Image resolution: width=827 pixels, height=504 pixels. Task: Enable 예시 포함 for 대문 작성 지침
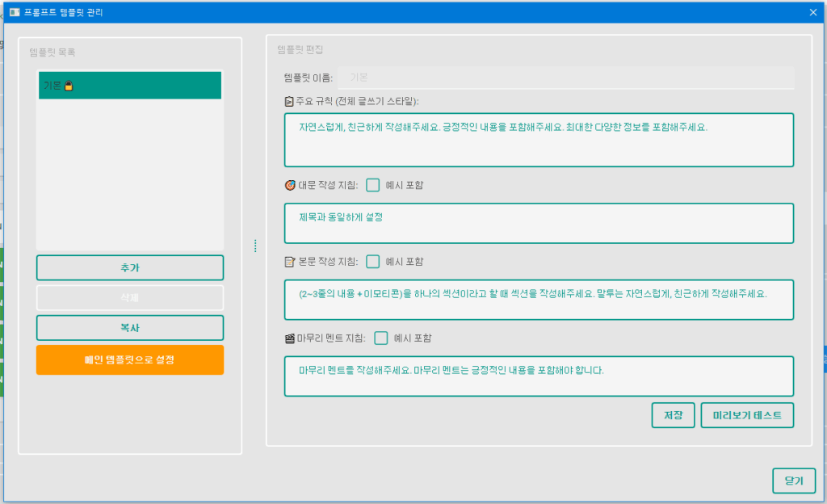pyautogui.click(x=372, y=184)
